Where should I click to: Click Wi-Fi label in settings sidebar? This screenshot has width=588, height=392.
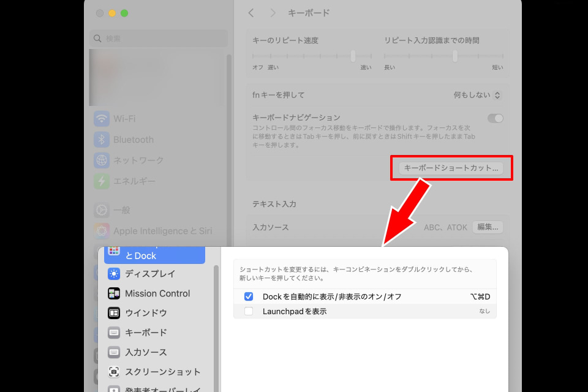(x=124, y=119)
